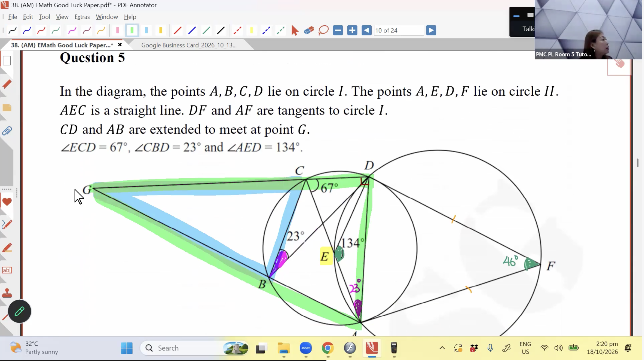
Task: Open the View menu
Action: coord(62,17)
